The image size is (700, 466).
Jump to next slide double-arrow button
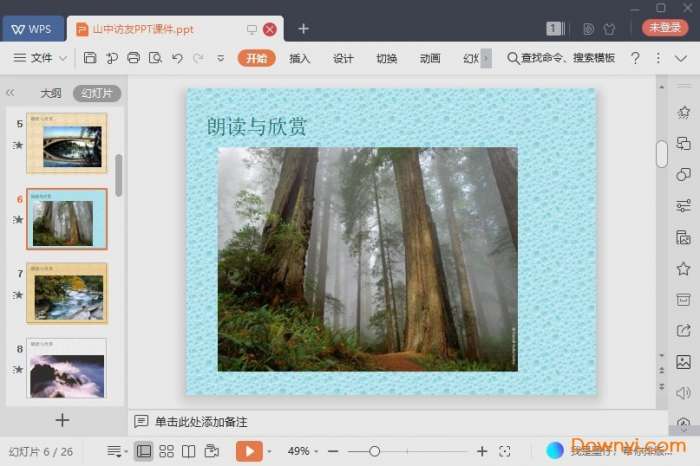point(662,387)
